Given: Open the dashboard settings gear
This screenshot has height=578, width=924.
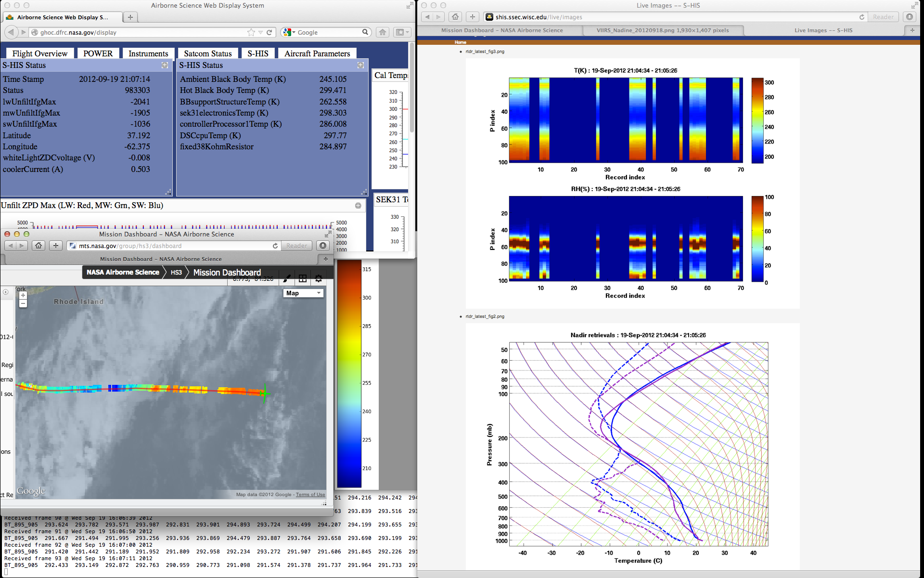Looking at the screenshot, I should click(318, 278).
